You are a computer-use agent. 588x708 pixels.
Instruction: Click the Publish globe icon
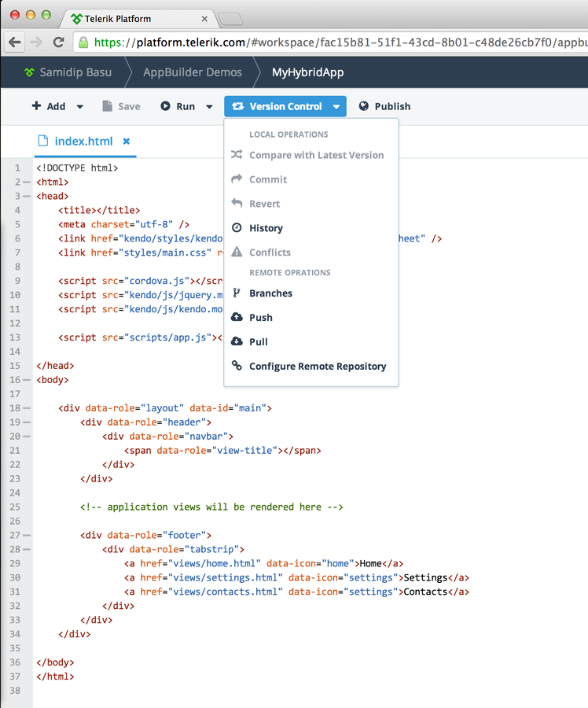pos(363,106)
